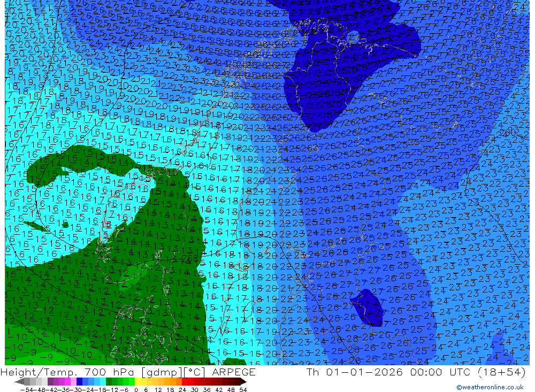Click the dark maroon arrow at scale's right end
Screen dimensions: 535x392
(243, 382)
